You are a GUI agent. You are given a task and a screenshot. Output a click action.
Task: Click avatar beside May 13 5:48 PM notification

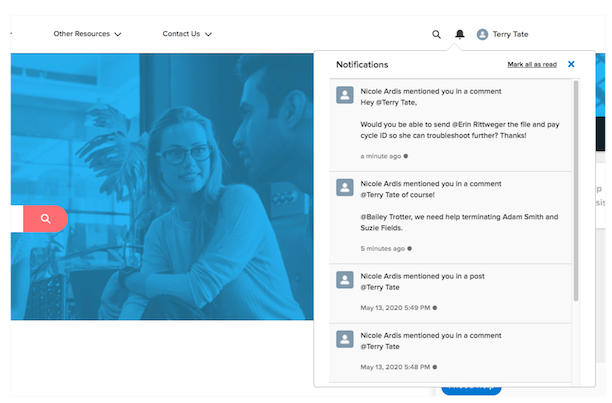tap(345, 339)
